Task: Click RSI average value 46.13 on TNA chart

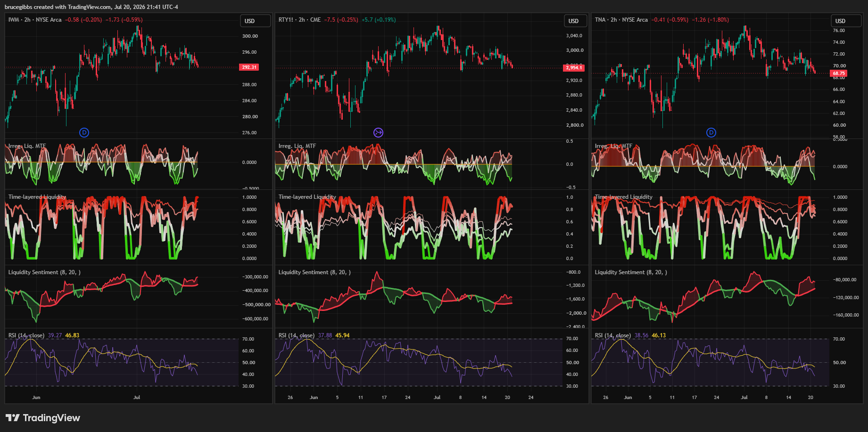Action: [659, 335]
